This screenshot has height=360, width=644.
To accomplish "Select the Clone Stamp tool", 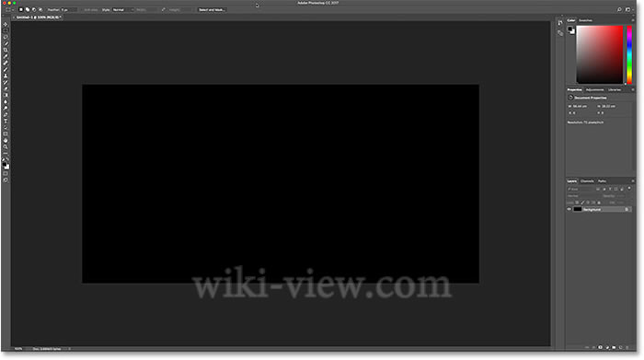I will [6, 75].
